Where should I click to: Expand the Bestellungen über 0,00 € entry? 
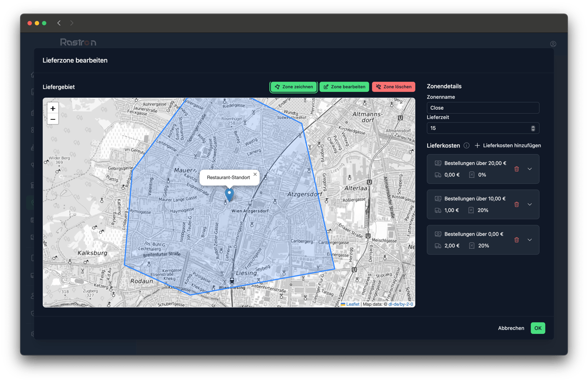[530, 240]
